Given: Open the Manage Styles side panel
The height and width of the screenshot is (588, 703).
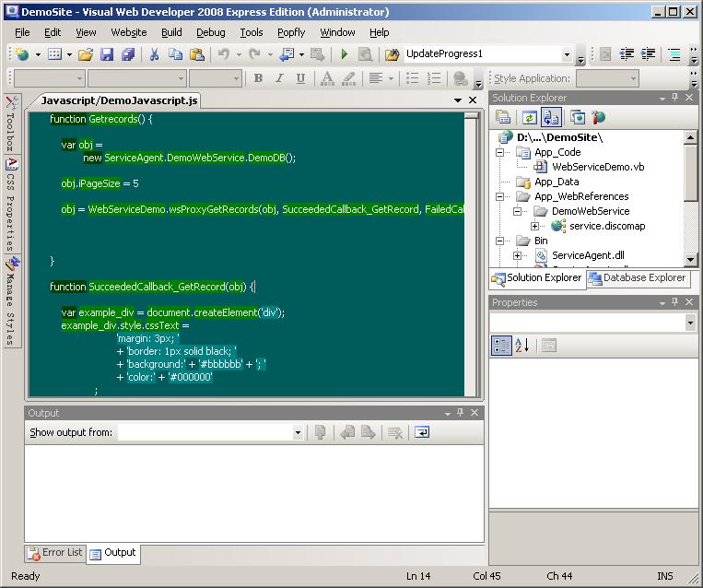Looking at the screenshot, I should point(12,300).
